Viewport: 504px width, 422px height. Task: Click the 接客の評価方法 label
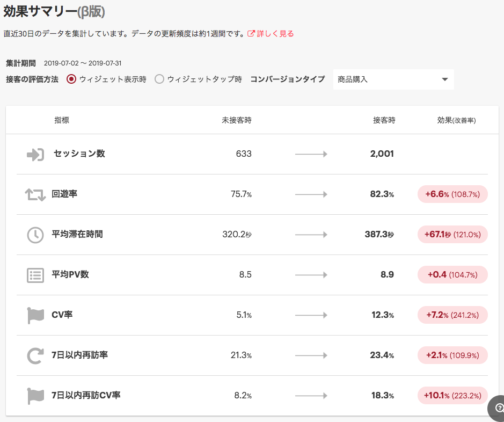tap(32, 79)
